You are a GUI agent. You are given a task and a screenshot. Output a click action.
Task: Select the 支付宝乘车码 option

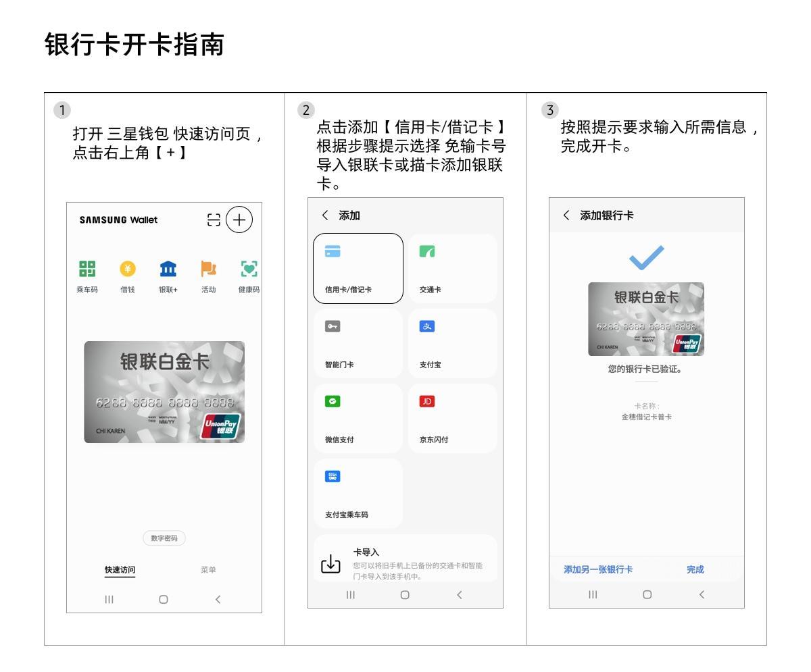click(x=358, y=494)
